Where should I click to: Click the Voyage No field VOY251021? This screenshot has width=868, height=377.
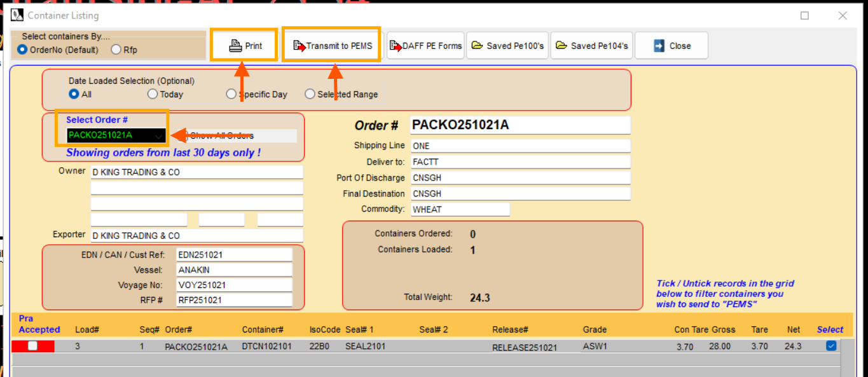click(234, 285)
